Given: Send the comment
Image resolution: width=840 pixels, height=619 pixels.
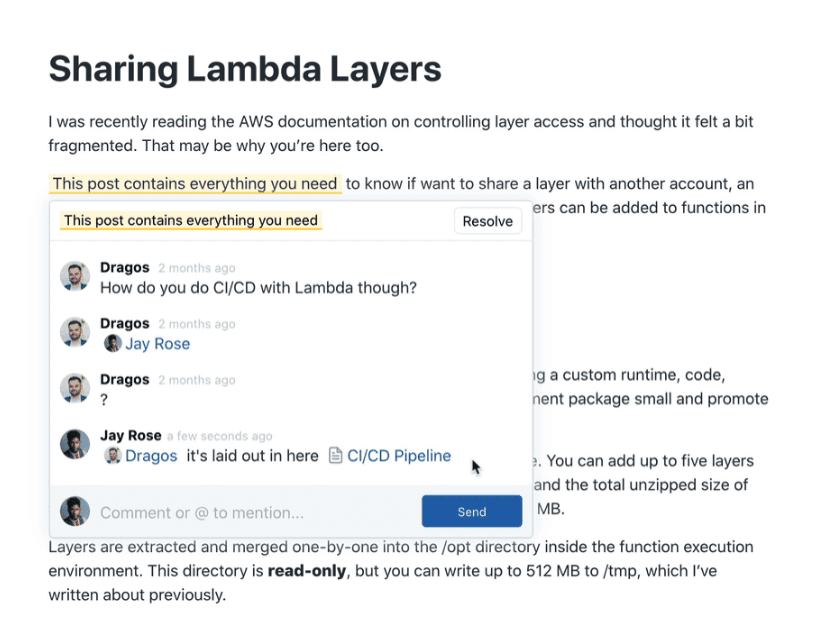Looking at the screenshot, I should pos(471,511).
